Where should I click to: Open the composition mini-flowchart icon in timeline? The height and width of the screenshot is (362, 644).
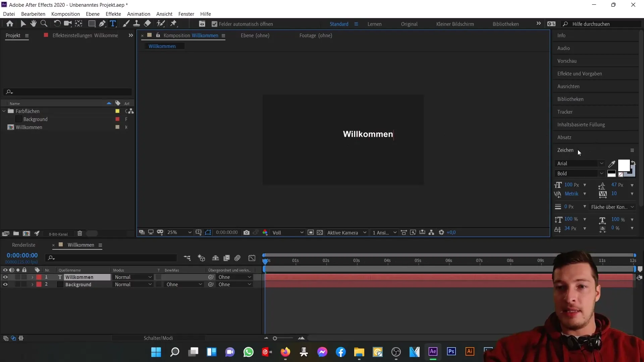click(187, 258)
